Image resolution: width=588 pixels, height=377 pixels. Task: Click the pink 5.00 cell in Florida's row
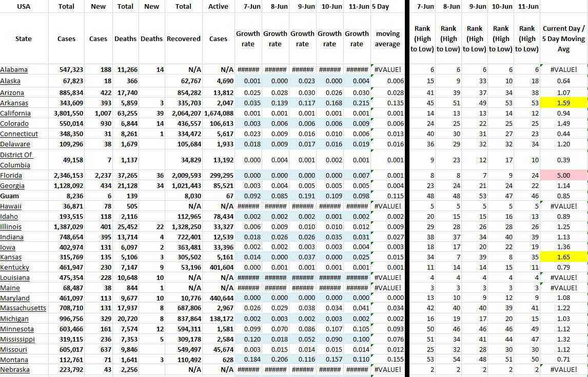pyautogui.click(x=563, y=175)
